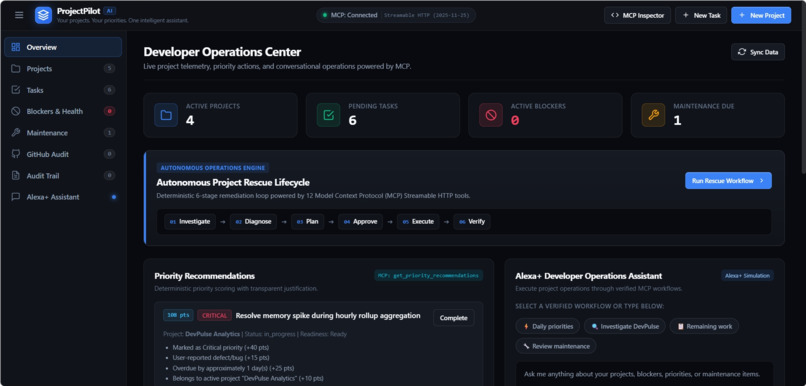Open the MCP Inspector
The width and height of the screenshot is (806, 386).
[637, 15]
